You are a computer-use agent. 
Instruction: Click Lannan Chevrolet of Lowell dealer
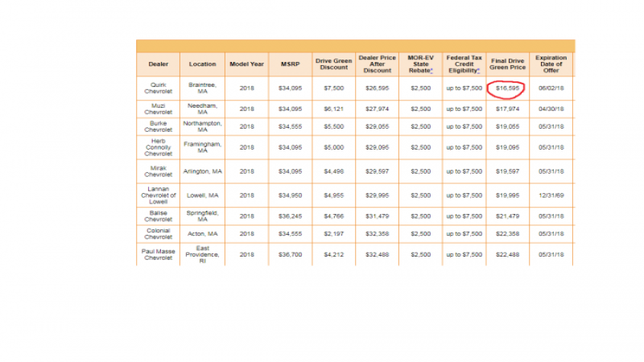(159, 194)
